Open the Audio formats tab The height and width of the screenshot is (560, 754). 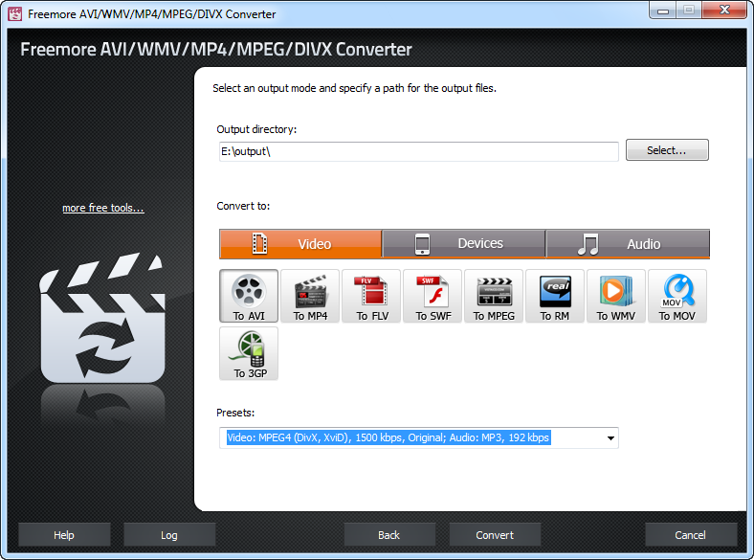tap(628, 244)
